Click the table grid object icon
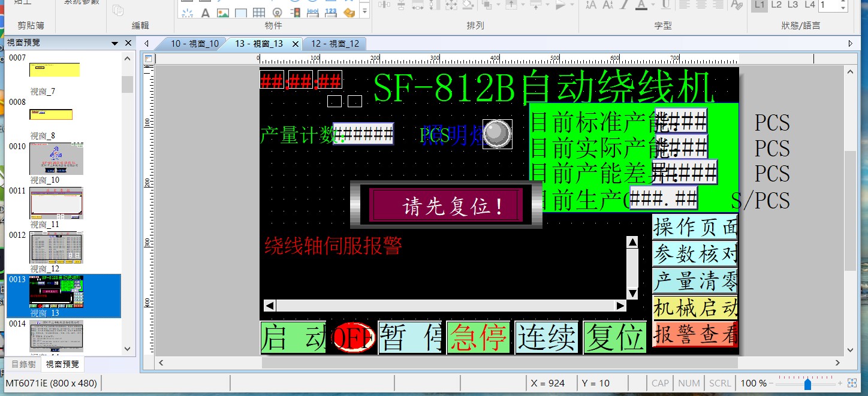868x396 pixels. [x=258, y=13]
